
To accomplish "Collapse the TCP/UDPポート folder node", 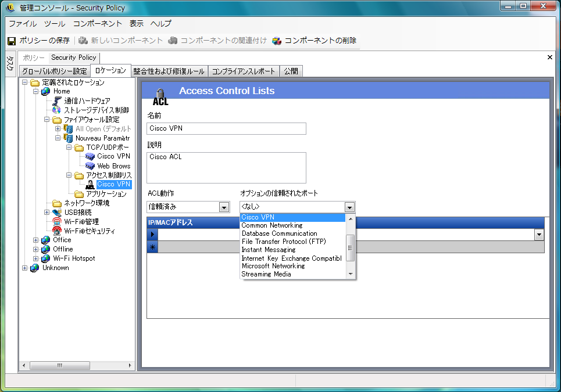I will pyautogui.click(x=69, y=148).
